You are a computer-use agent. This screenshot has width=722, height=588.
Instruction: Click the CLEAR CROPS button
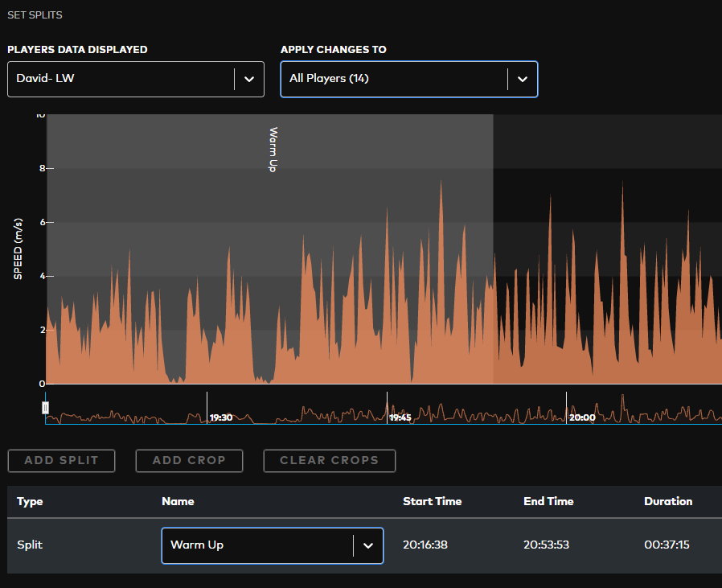pos(329,460)
